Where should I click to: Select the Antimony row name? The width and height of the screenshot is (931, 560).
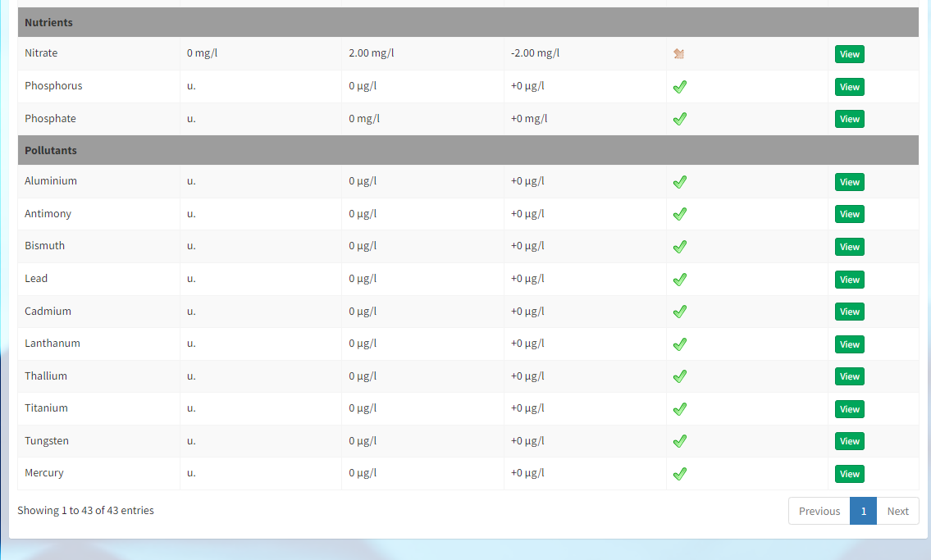pyautogui.click(x=48, y=213)
